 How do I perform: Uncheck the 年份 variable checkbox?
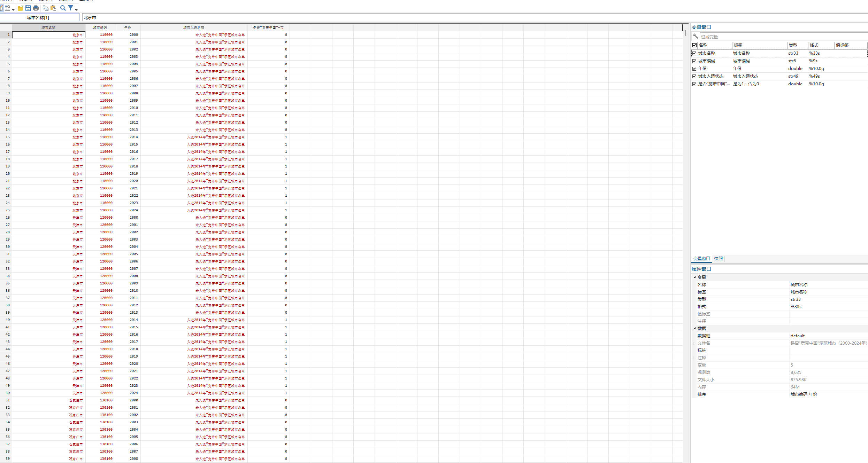coord(694,69)
